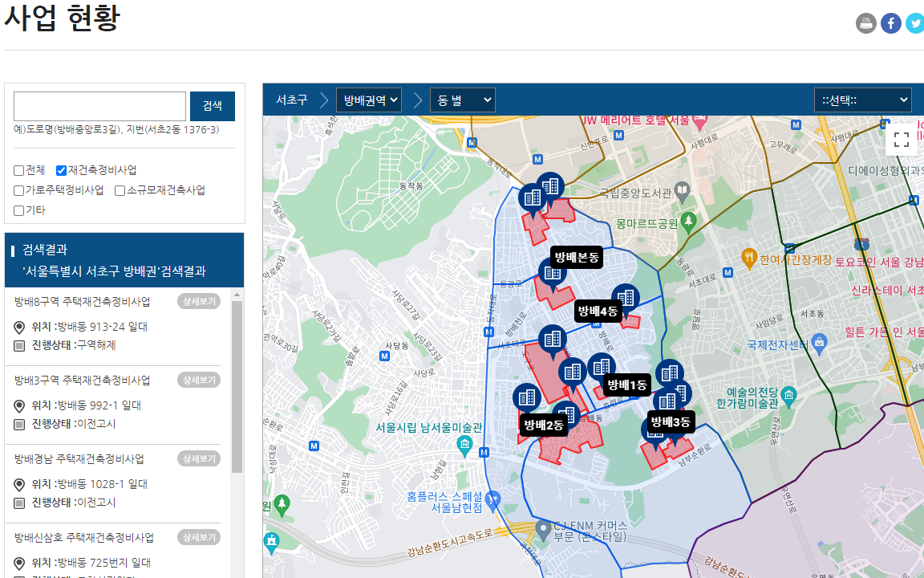Image resolution: width=924 pixels, height=578 pixels.
Task: Click the results list scroll-up arrow
Action: click(x=237, y=295)
